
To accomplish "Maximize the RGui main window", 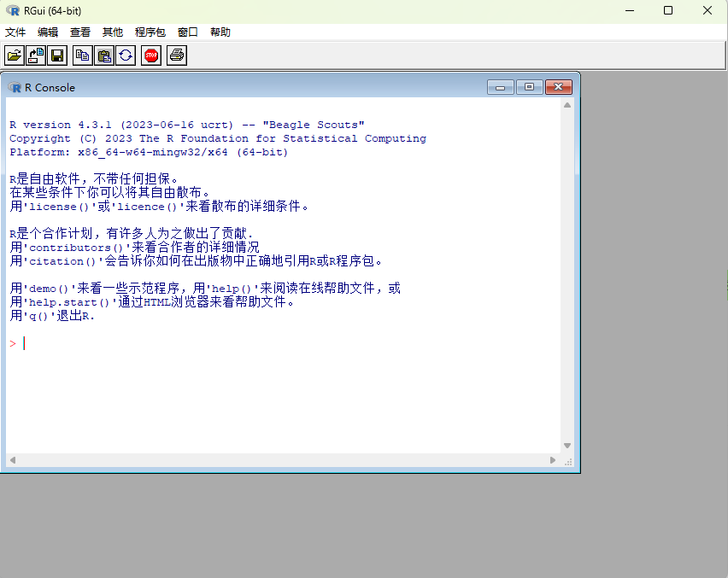I will (x=668, y=10).
